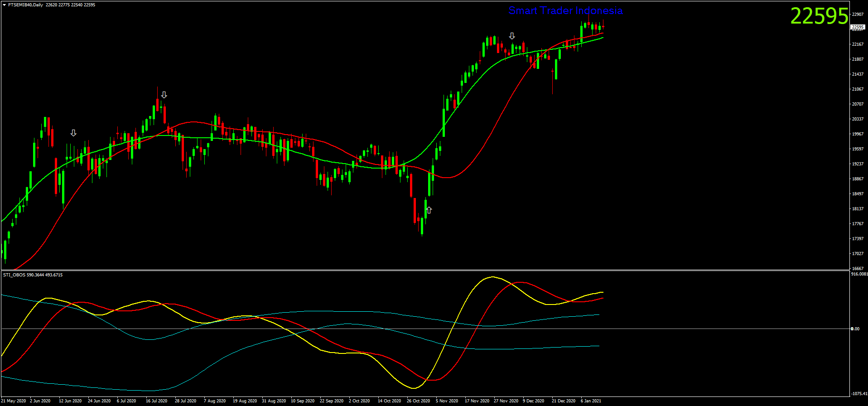Click the -1075.41 indicator scale value
Viewport: 868px width, 406px height.
[x=859, y=394]
